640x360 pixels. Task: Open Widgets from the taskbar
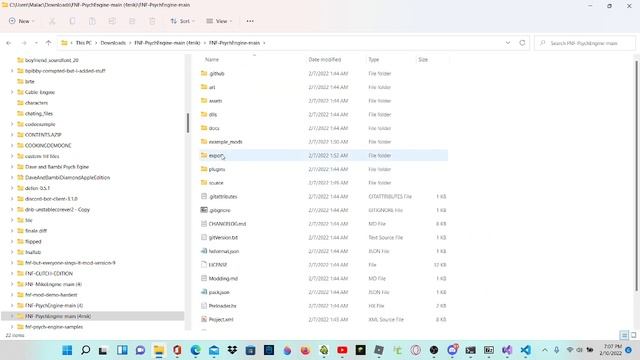tap(122, 350)
